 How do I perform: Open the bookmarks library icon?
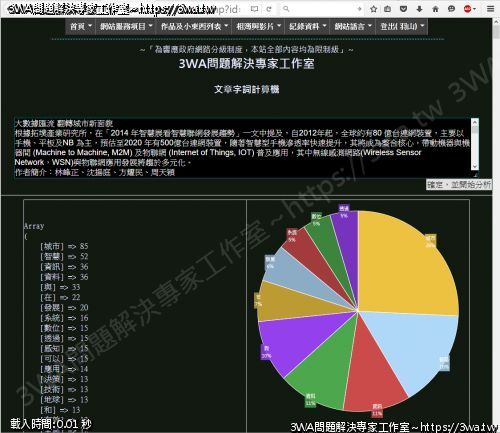click(387, 9)
